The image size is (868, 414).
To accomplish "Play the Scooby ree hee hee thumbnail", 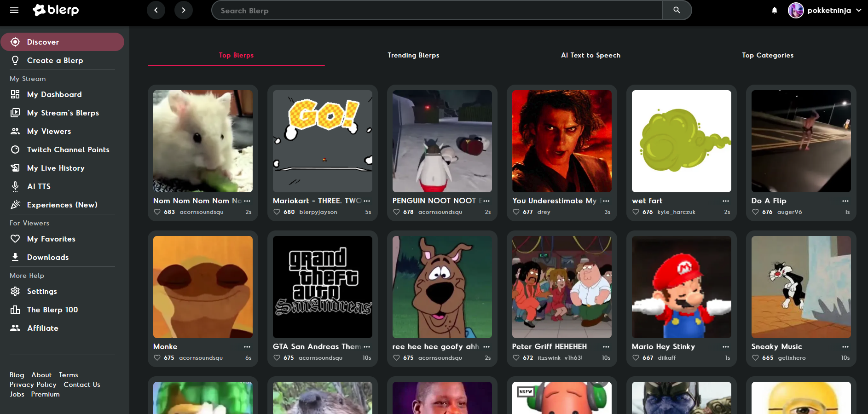I will tap(442, 287).
